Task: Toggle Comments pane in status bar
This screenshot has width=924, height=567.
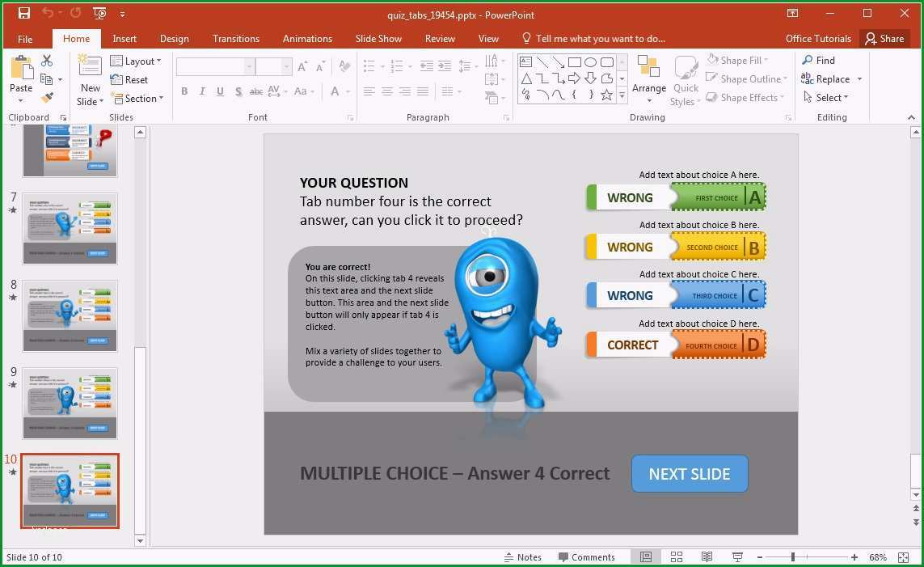Action: 586,557
